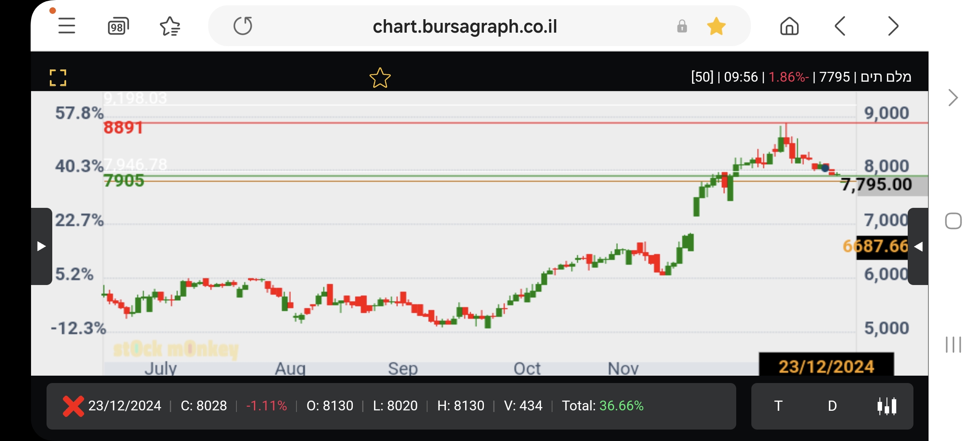
Task: Select the T timeframe button
Action: point(778,406)
